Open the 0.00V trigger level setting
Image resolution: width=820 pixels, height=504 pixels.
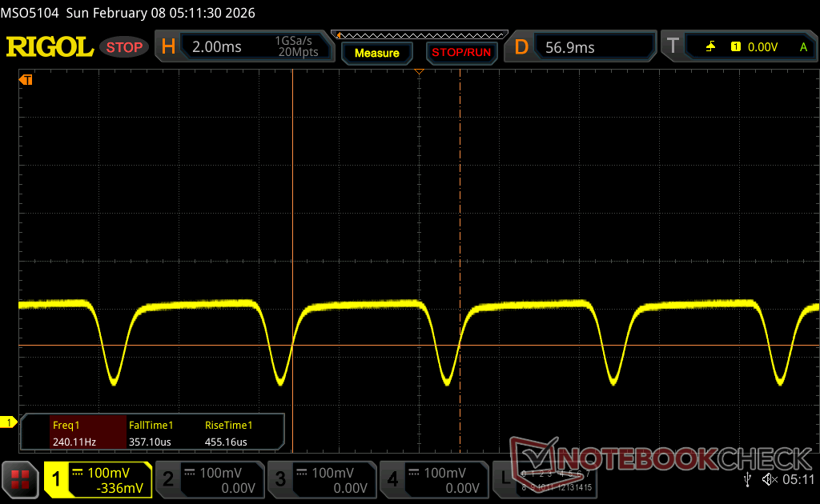[x=762, y=47]
